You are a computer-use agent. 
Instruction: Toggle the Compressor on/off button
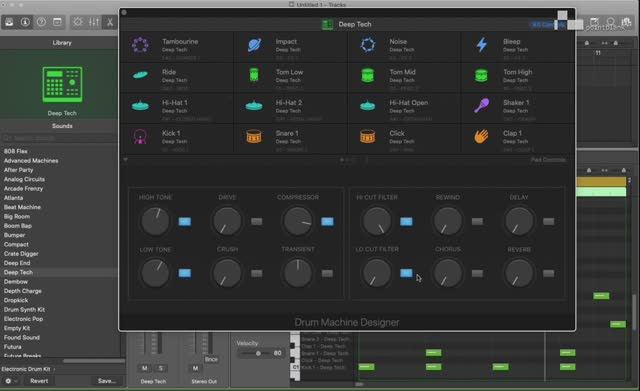pos(327,221)
